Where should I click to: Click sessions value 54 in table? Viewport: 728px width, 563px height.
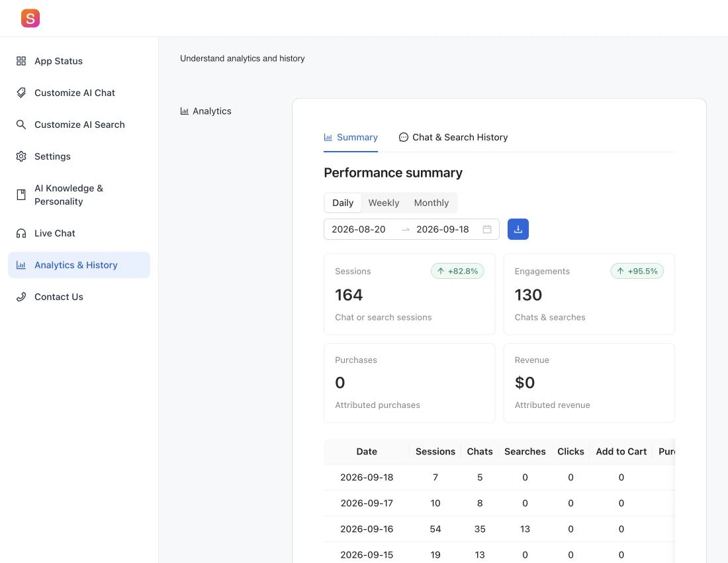pos(435,529)
